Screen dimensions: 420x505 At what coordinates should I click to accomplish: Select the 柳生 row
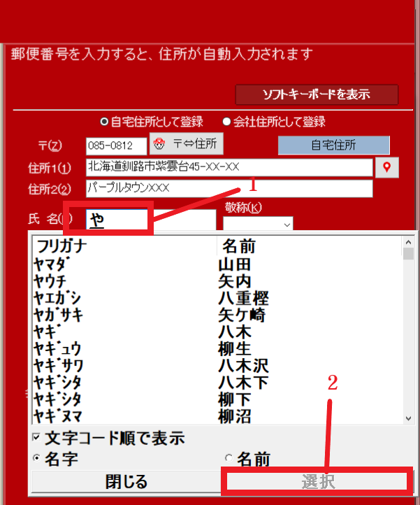217,349
